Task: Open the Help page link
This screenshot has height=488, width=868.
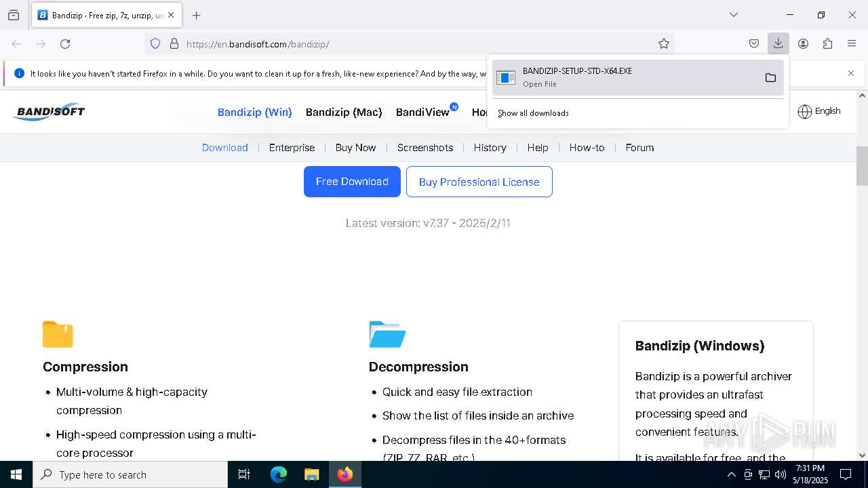Action: tap(538, 147)
